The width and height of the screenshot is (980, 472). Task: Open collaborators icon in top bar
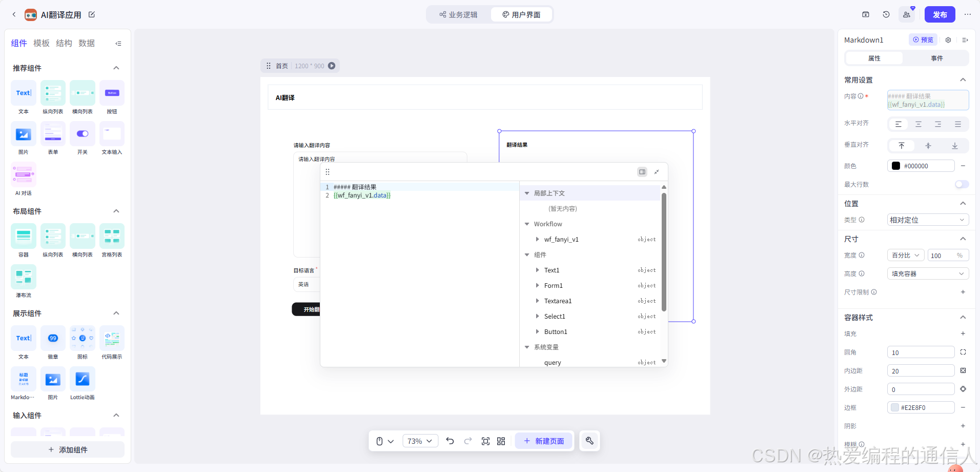907,14
